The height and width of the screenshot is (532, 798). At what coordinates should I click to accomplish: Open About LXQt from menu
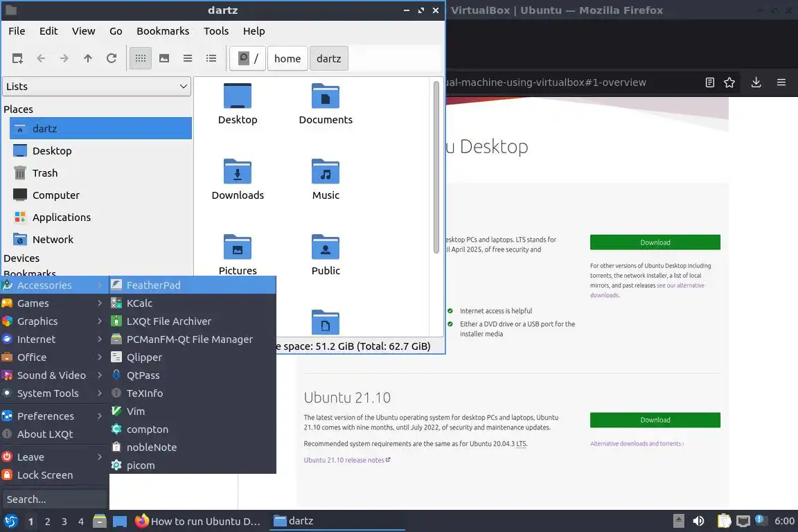pyautogui.click(x=55, y=434)
